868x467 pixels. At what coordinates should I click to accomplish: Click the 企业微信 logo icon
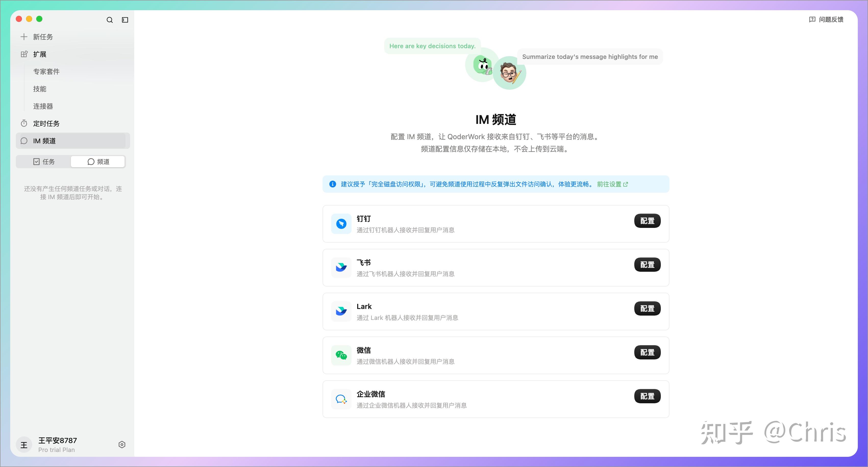point(341,399)
